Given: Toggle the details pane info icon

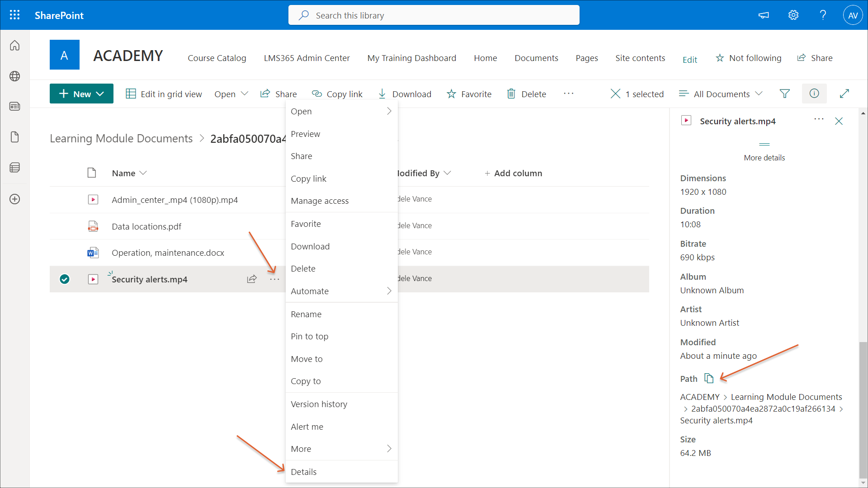Looking at the screenshot, I should click(x=814, y=94).
